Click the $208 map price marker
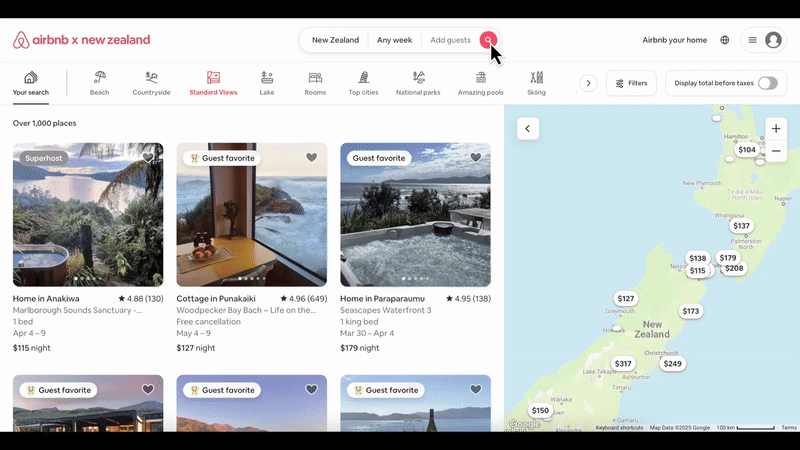Image resolution: width=800 pixels, height=450 pixels. (x=734, y=268)
